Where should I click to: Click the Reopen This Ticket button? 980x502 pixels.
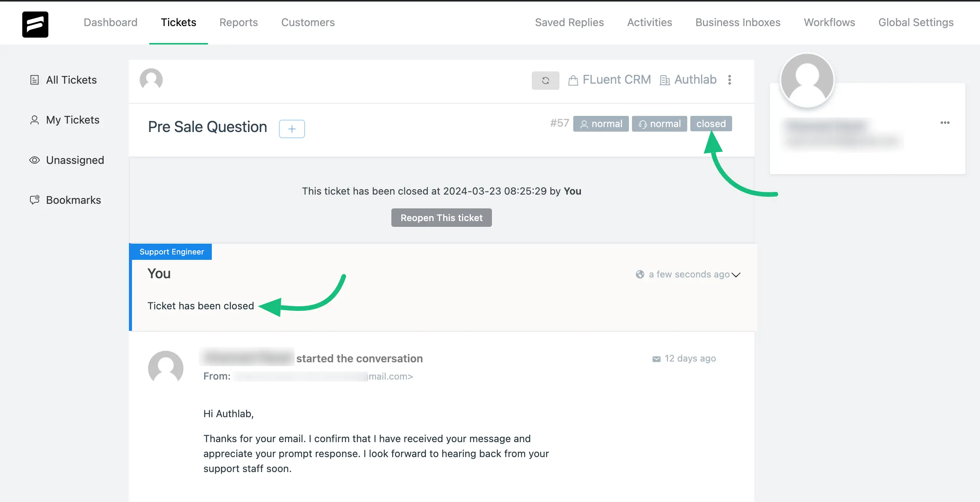point(442,217)
